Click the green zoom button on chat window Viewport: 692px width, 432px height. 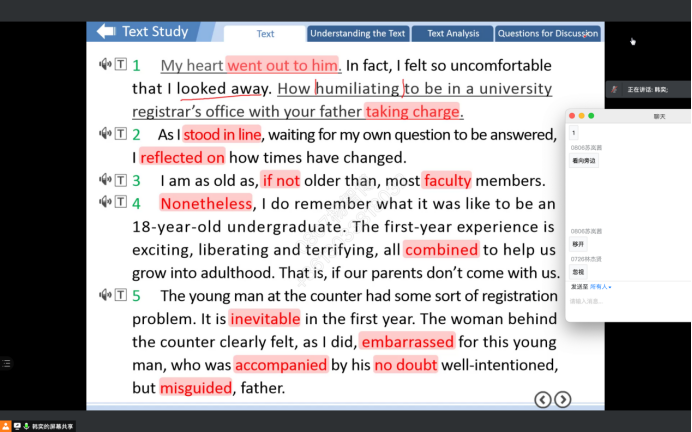592,116
